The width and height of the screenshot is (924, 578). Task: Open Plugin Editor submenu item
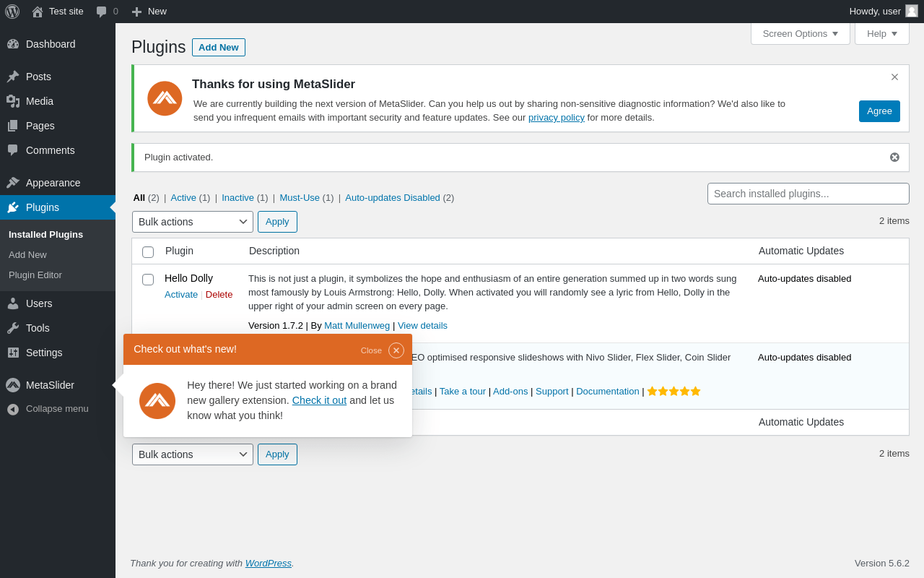[35, 275]
